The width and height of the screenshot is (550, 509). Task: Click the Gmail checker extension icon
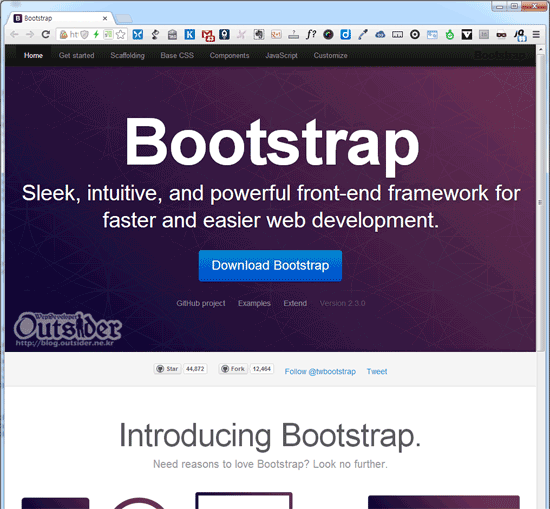point(208,35)
